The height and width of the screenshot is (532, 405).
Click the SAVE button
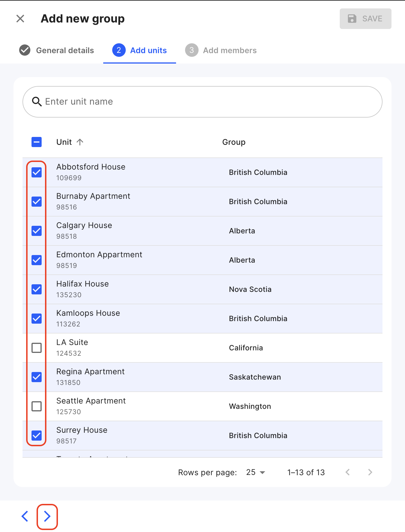tap(365, 19)
